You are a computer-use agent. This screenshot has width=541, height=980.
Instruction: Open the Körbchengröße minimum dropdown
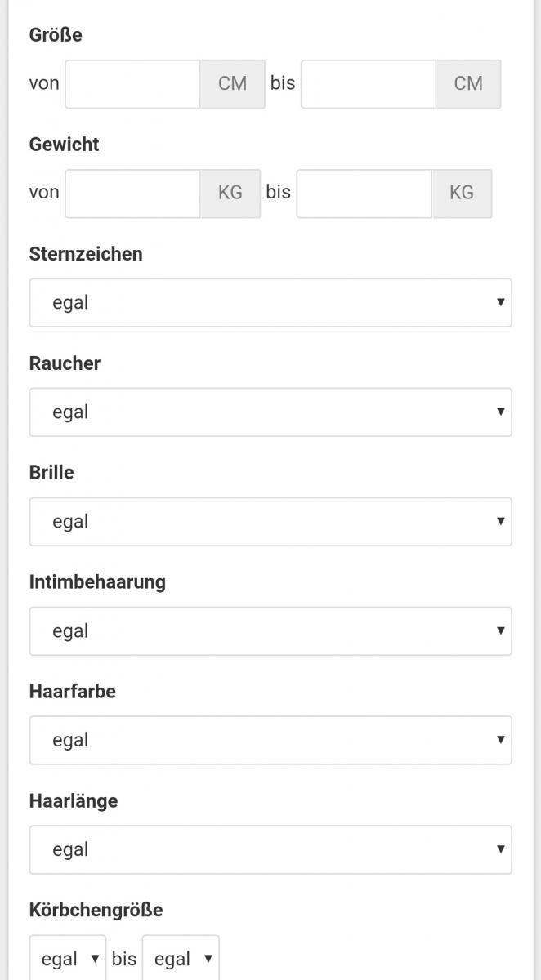tap(67, 959)
